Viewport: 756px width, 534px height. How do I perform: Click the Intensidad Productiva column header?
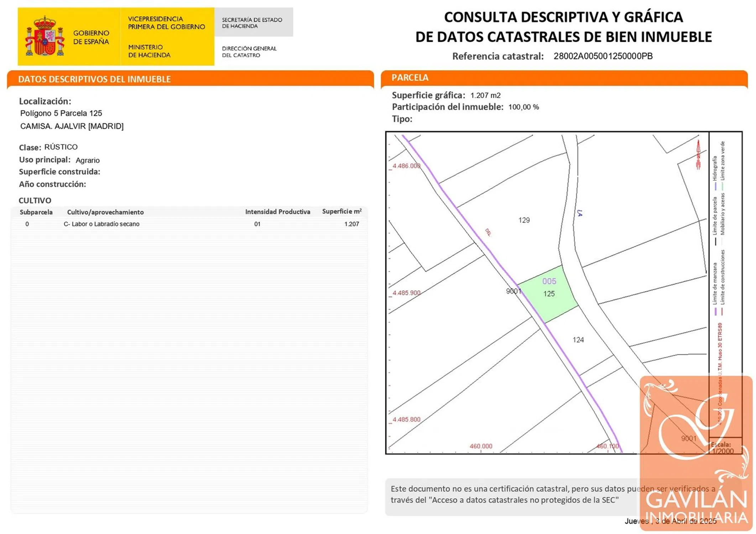click(x=277, y=212)
